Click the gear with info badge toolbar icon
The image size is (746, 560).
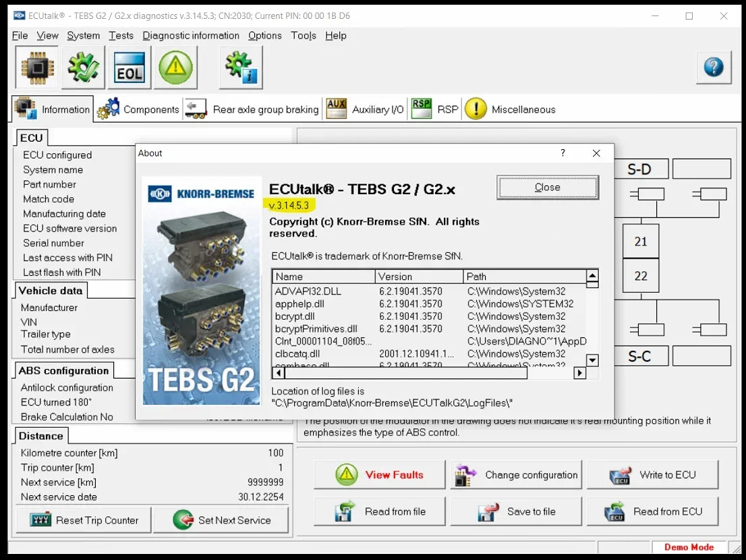click(241, 68)
